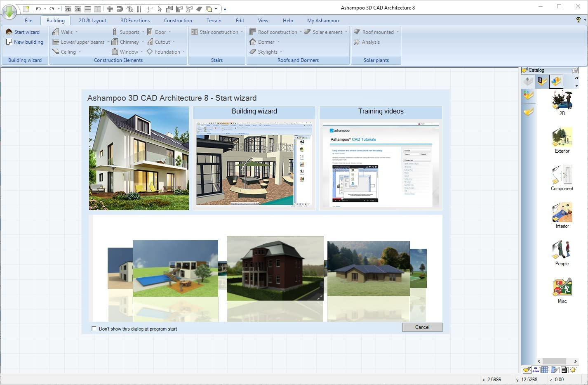
Task: Pin the Catalog panel with the pushpin icon
Action: (x=575, y=70)
